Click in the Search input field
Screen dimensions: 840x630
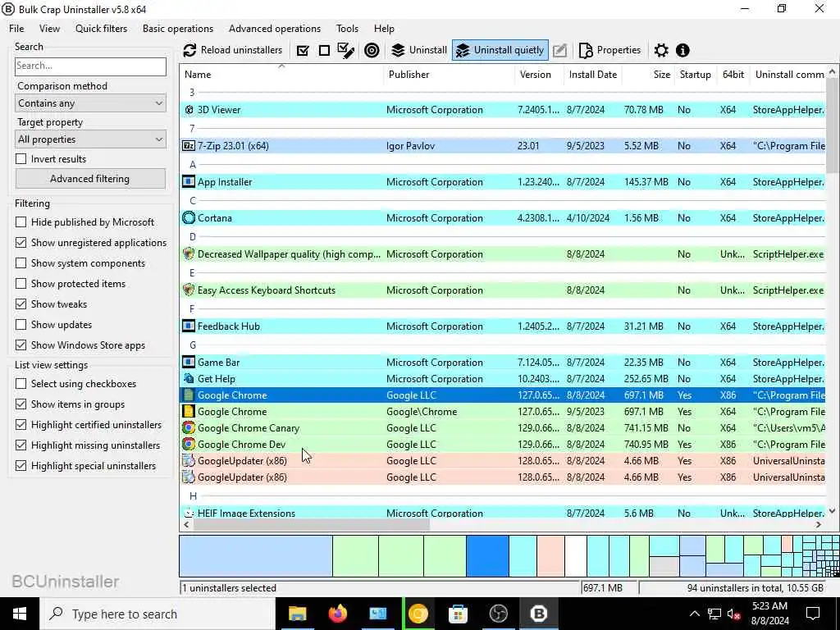point(90,66)
